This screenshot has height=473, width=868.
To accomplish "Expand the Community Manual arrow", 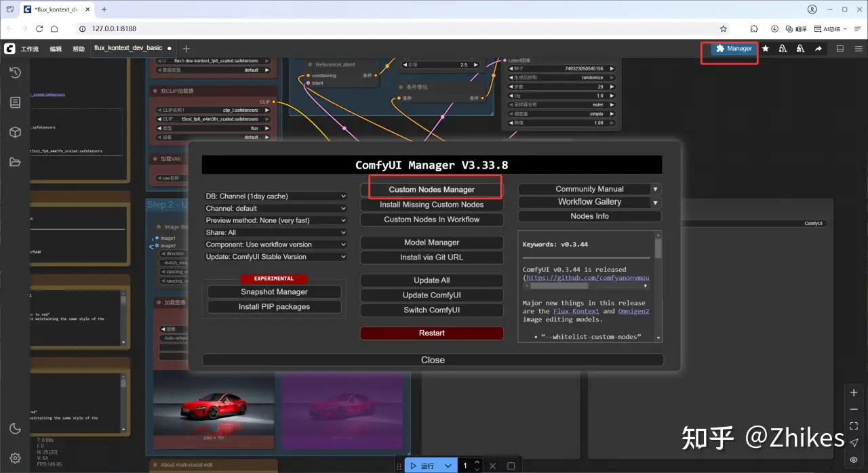I will (x=655, y=189).
